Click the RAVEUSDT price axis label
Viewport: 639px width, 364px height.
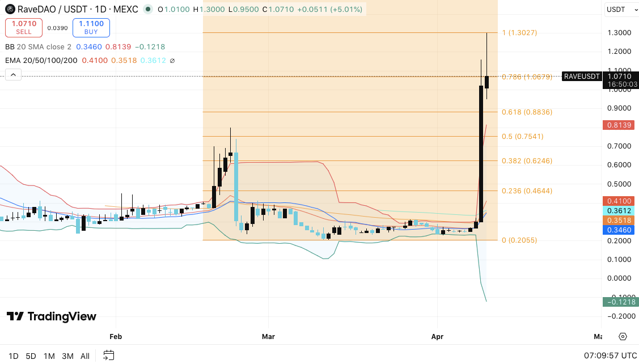click(x=582, y=76)
